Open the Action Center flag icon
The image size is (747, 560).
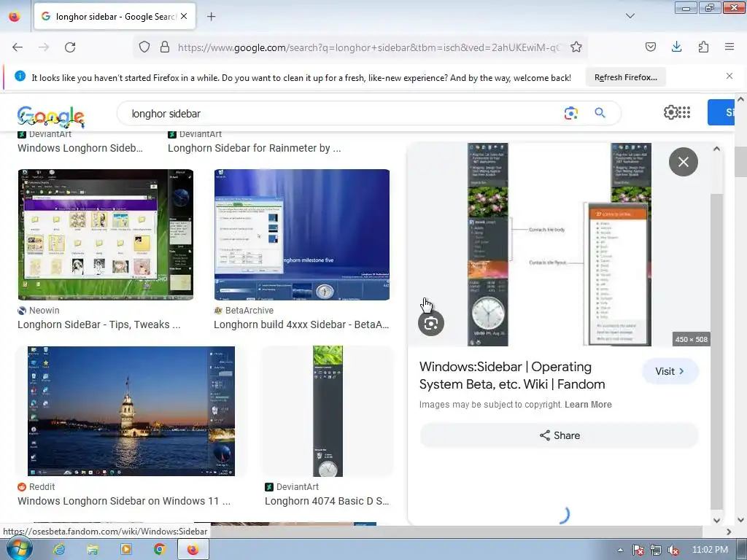click(638, 550)
